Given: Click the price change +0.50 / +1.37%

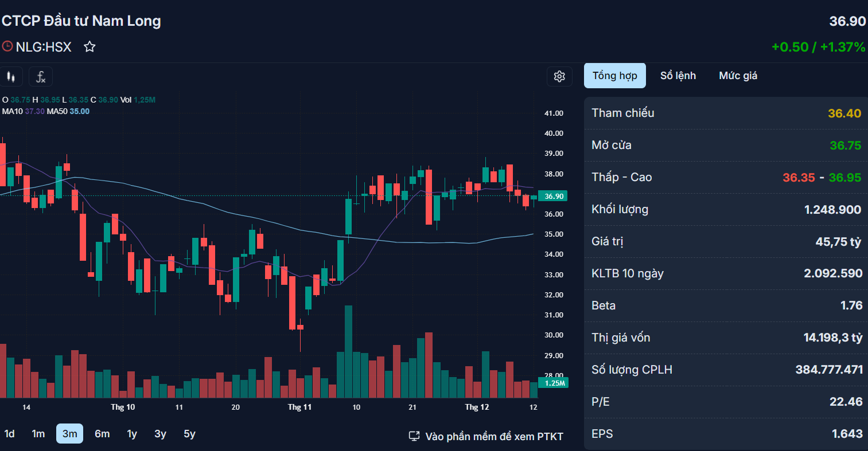Looking at the screenshot, I should (x=819, y=47).
